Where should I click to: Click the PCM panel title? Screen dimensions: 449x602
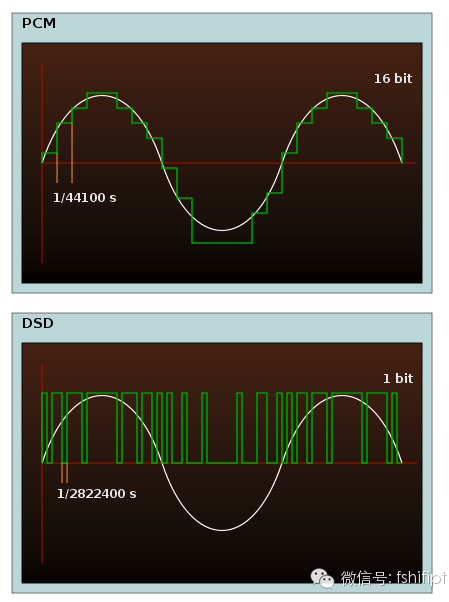tap(39, 23)
